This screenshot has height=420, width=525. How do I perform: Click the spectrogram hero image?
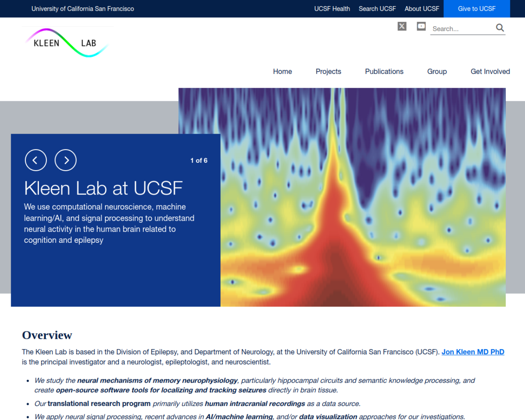(363, 197)
